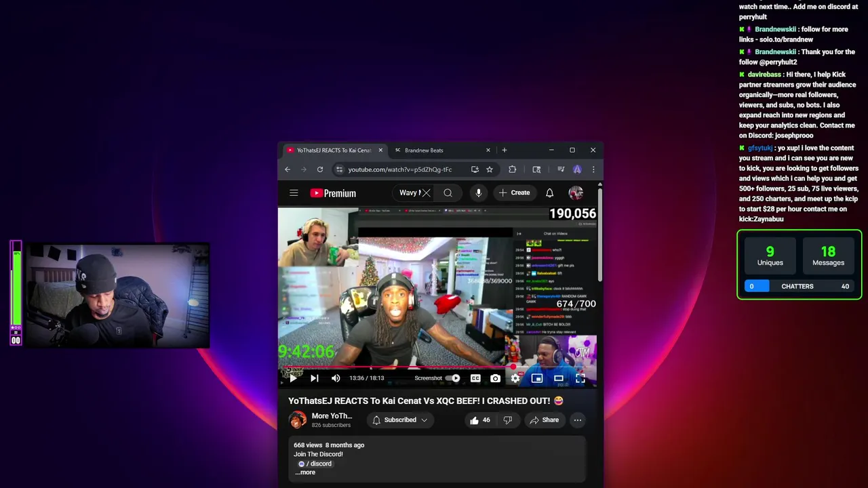Click the webcam overlay feed
This screenshot has width=868, height=488.
(117, 296)
